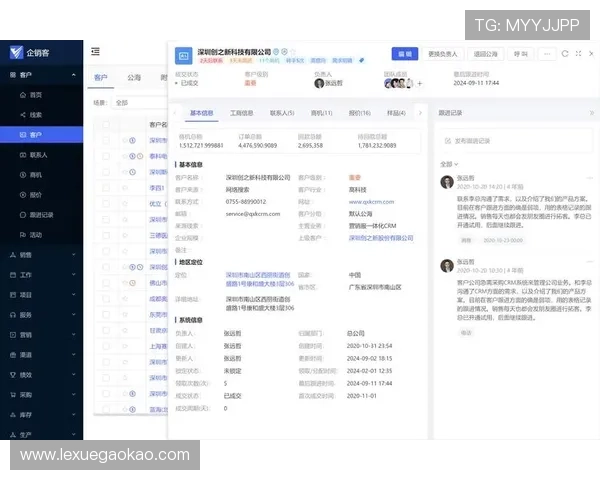Switch to the 报价(16) tab
Viewport: 600px width, 480px height.
pyautogui.click(x=360, y=113)
